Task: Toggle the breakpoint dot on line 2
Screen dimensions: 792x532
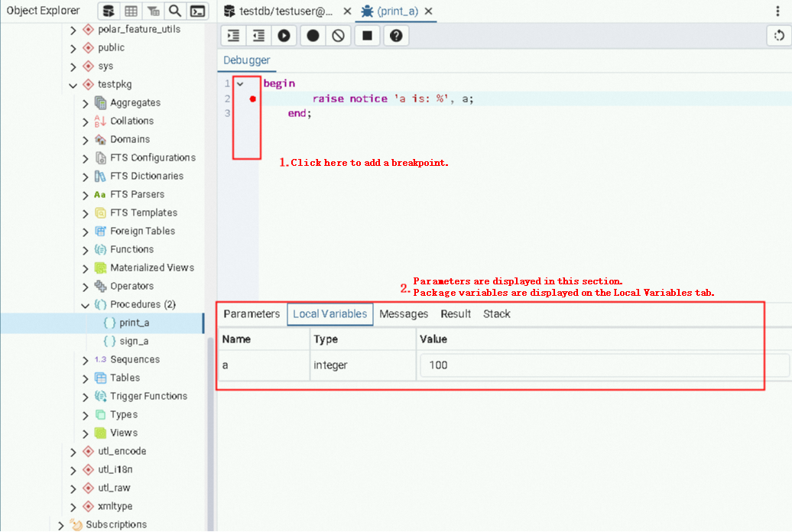Action: coord(252,99)
